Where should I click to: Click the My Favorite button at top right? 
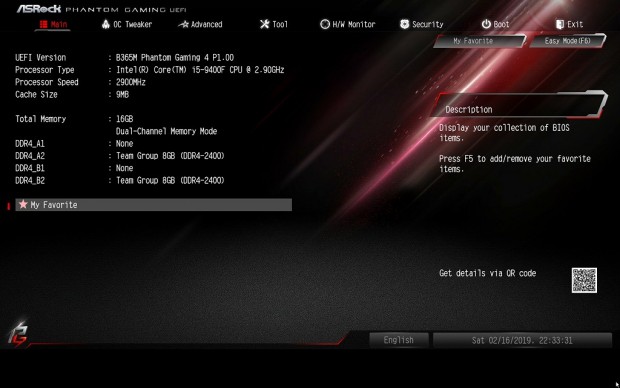[x=479, y=41]
